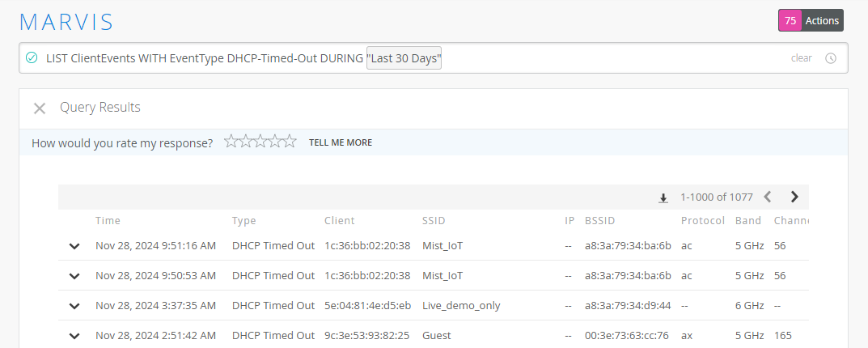Close the Query Results panel
The image size is (868, 348).
[x=39, y=108]
